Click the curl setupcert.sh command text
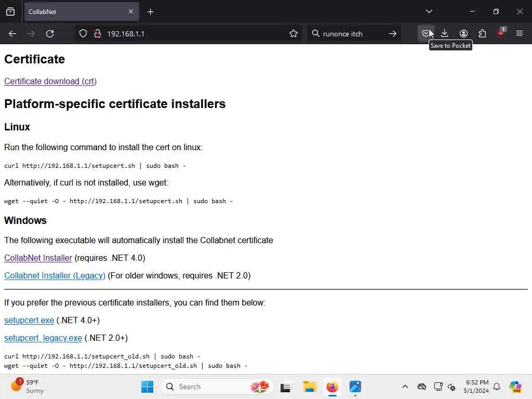Viewport: 532px width, 399px height. coord(95,166)
